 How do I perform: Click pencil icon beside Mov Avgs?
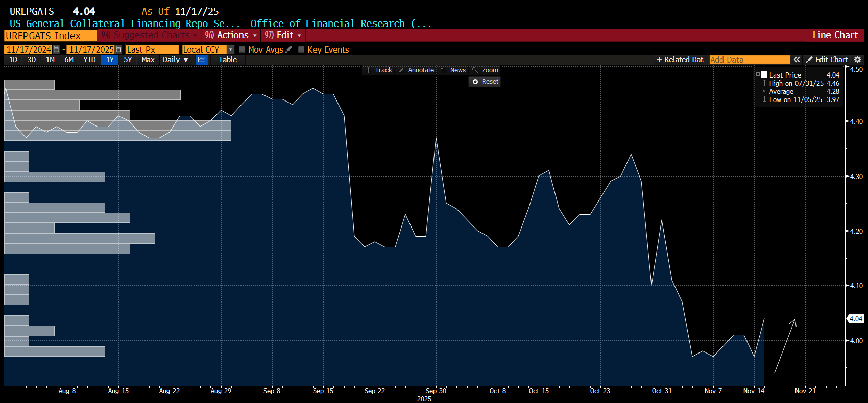tap(289, 49)
